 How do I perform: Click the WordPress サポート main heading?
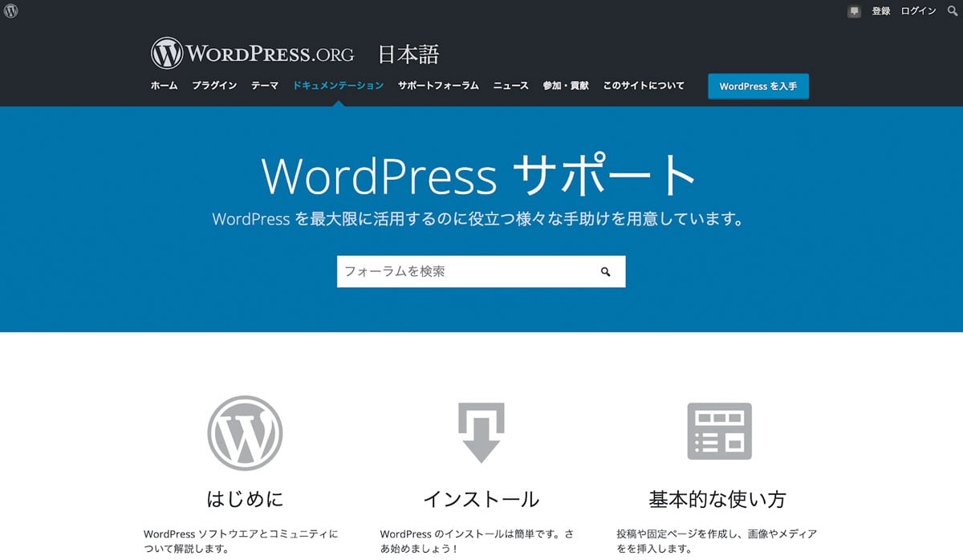click(x=479, y=174)
